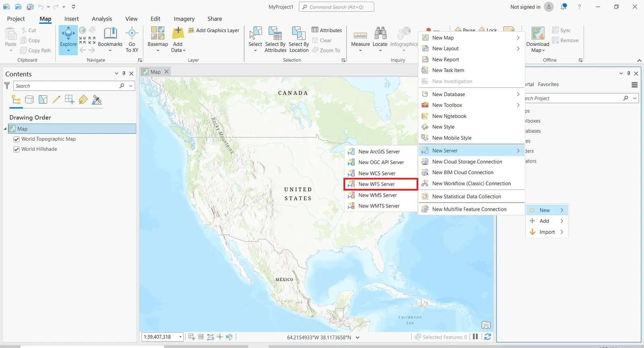Screen dimensions: 644x348
Task: Click the Locate binoculars icon
Action: click(x=380, y=34)
